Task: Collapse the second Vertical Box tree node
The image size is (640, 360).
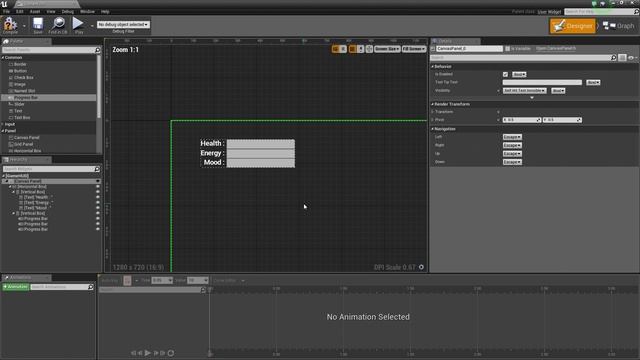Action: [13, 213]
